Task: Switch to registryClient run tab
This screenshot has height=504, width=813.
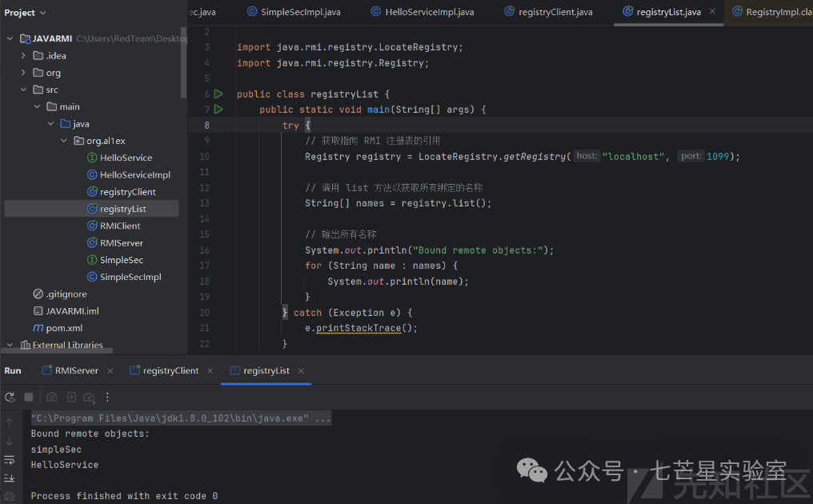Action: tap(164, 370)
